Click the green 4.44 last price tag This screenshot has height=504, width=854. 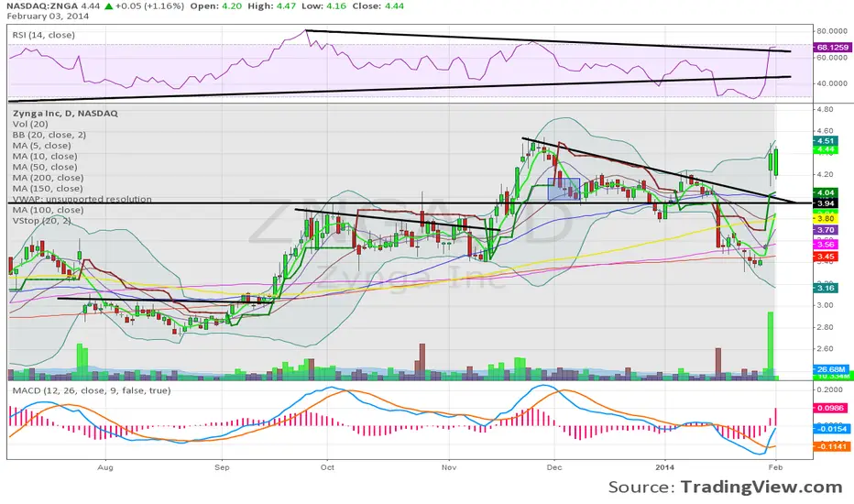(x=826, y=149)
